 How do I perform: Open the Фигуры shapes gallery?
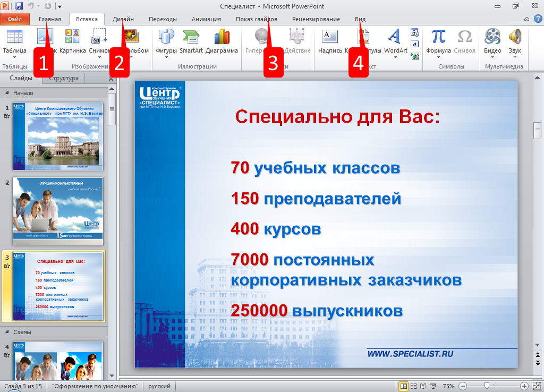[x=166, y=41]
